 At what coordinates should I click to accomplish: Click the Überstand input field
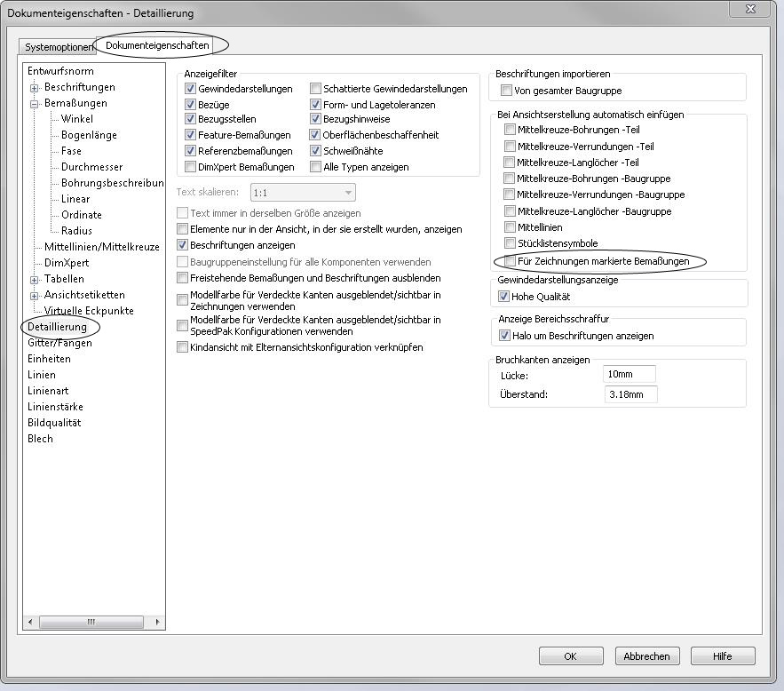coord(630,394)
